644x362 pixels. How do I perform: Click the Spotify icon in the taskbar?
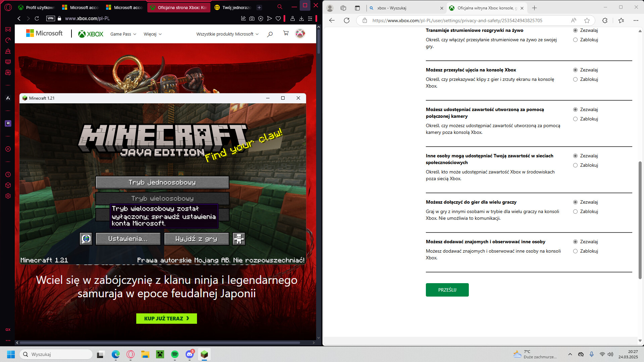point(175,354)
